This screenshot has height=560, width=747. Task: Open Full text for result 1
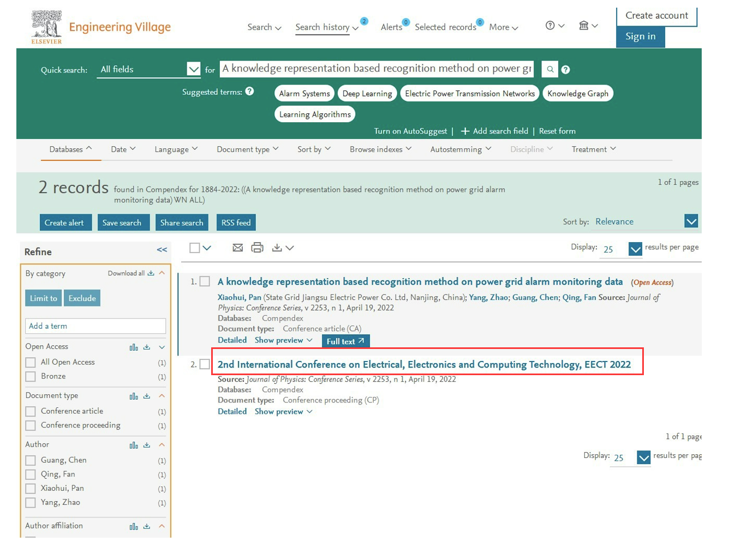pyautogui.click(x=346, y=341)
